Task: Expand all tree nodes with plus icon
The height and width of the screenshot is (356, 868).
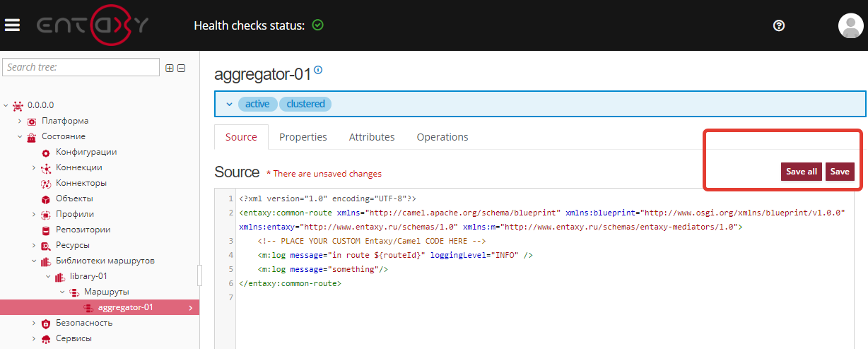Action: click(169, 68)
